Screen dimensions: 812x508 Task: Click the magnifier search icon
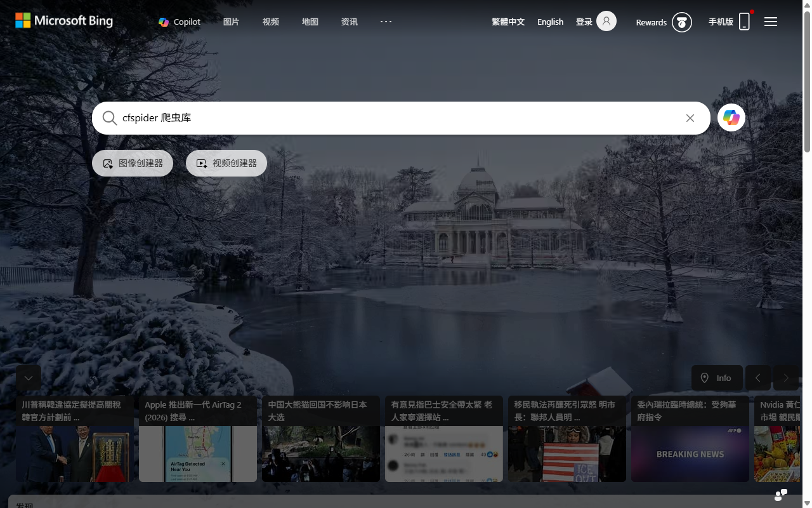click(x=110, y=118)
